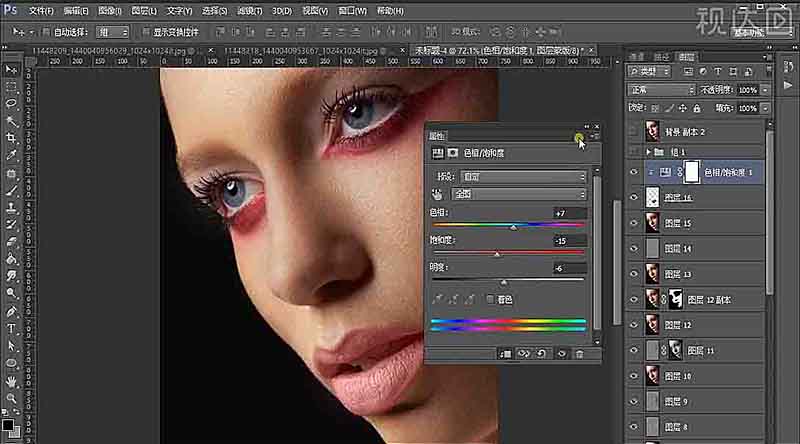
Task: Select the Magic Wand tool
Action: 11,121
